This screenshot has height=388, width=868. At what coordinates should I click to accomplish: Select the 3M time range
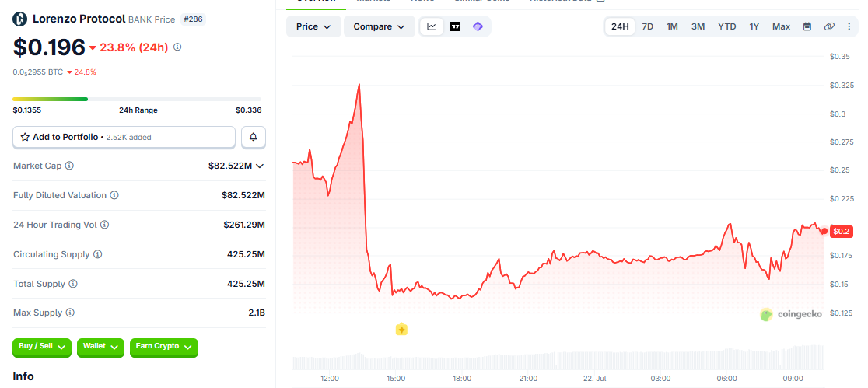click(x=698, y=26)
